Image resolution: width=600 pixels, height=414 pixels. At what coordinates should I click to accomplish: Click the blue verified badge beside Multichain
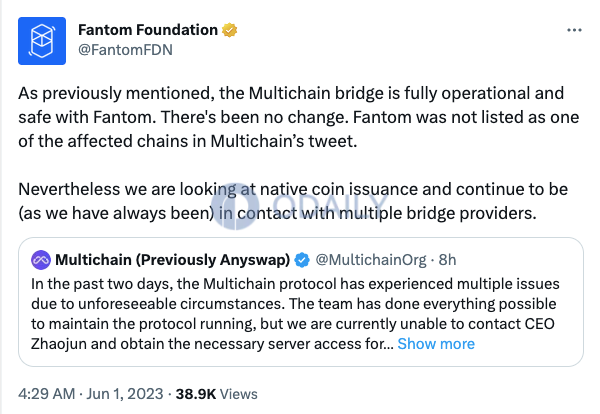tap(299, 260)
